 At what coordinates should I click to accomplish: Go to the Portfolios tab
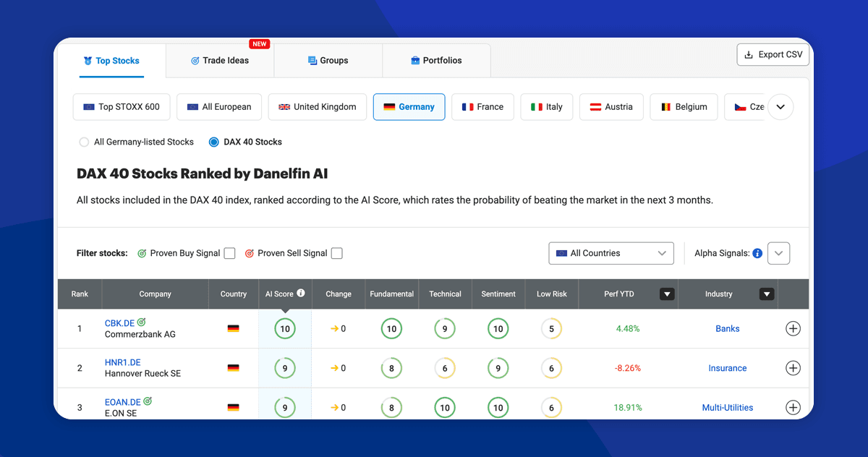coord(436,61)
